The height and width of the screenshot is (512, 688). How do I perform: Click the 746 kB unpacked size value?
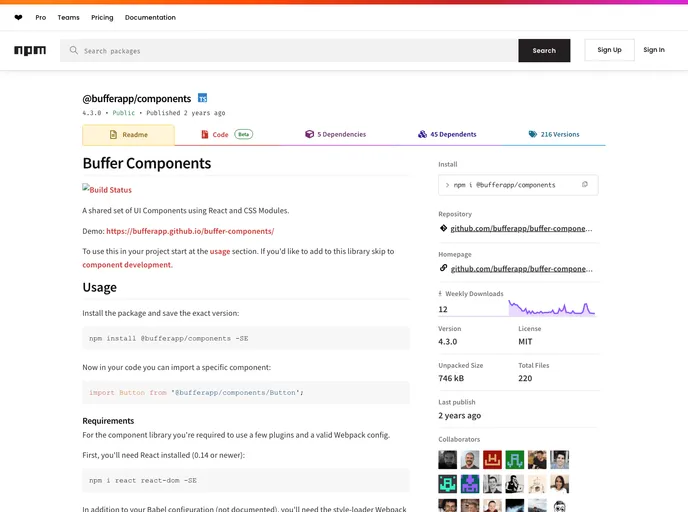451,378
